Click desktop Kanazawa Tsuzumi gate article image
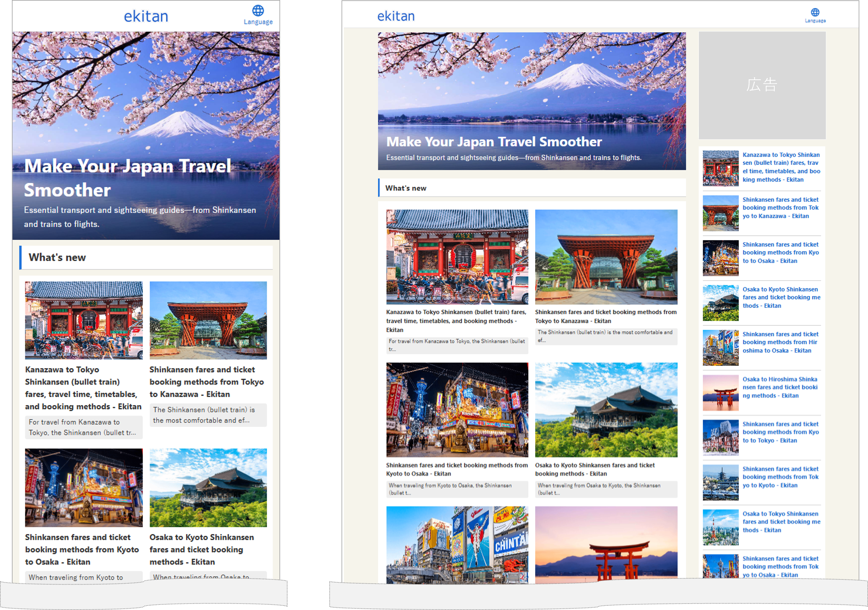 606,257
